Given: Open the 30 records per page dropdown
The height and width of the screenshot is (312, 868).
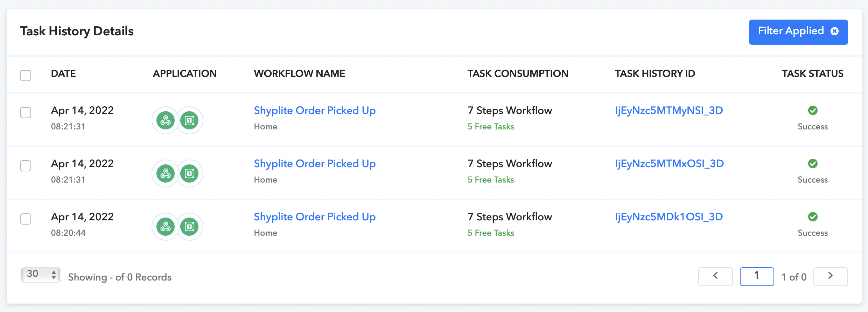Looking at the screenshot, I should point(41,275).
